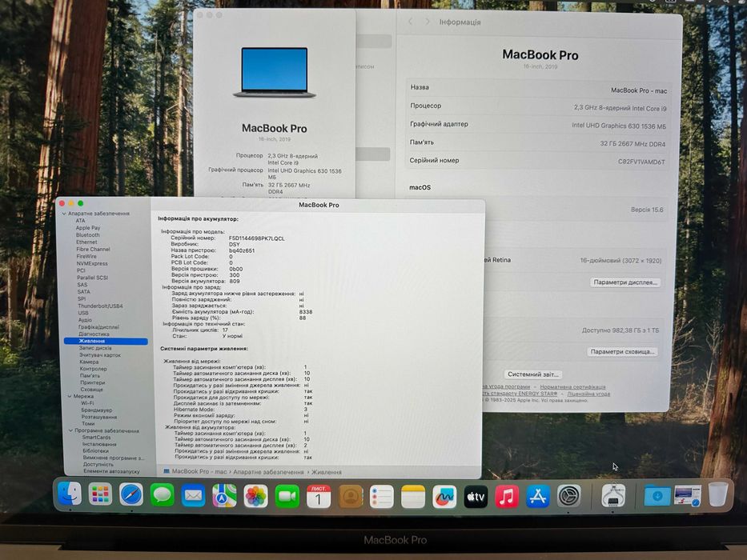Screen dimensions: 747x560
Task: Select Fibre Channel in the sidebar
Action: point(93,249)
